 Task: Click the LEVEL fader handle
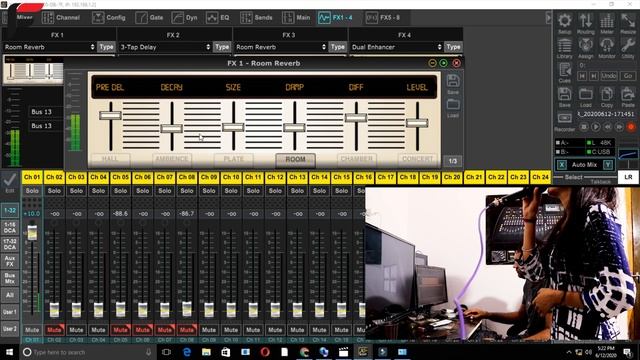click(x=417, y=122)
